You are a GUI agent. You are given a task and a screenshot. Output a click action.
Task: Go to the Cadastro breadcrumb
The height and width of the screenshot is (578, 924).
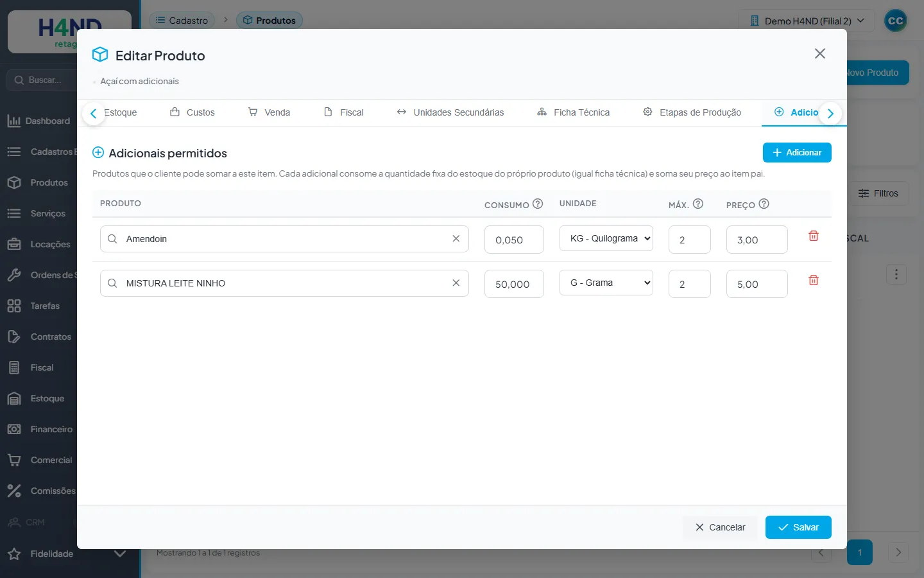coord(182,21)
